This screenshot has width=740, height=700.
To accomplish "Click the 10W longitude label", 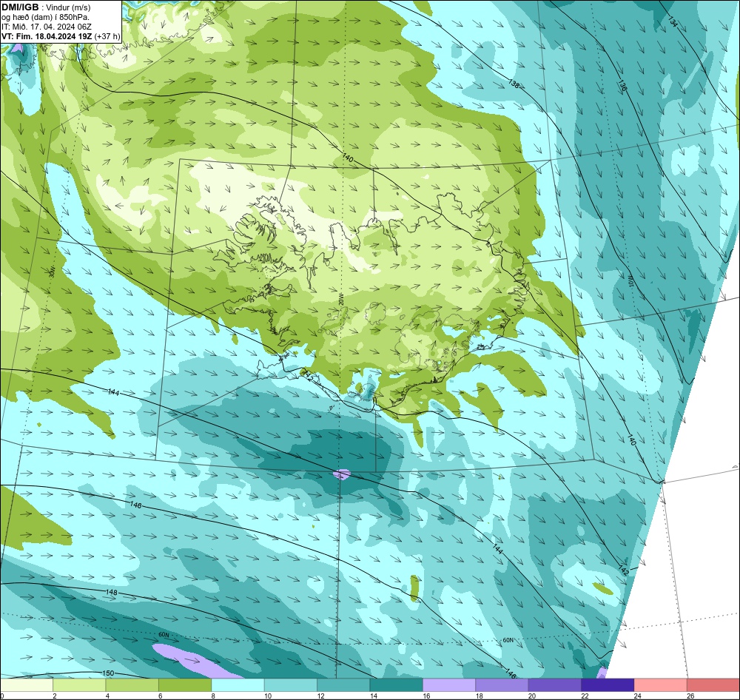I will 630,280.
